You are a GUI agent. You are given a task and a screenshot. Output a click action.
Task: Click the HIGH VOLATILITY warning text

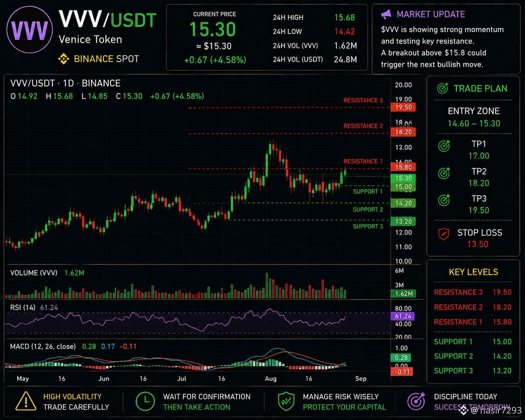[72, 396]
